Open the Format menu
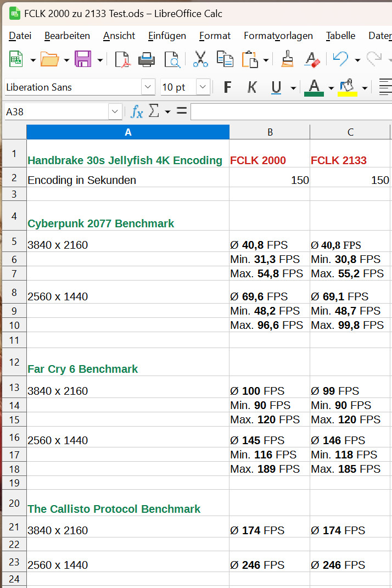Screen dimensions: 392x588 [x=215, y=36]
